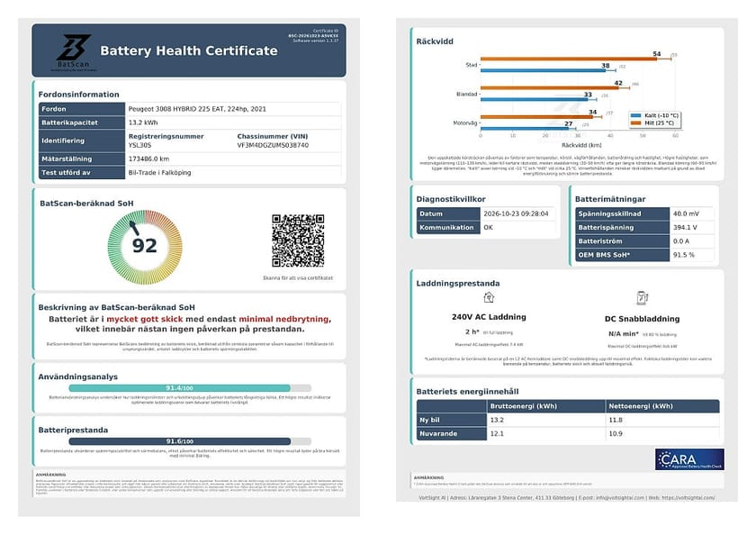Click the DC charging time N/A min*
The width and height of the screenshot is (756, 535).
[x=624, y=334]
